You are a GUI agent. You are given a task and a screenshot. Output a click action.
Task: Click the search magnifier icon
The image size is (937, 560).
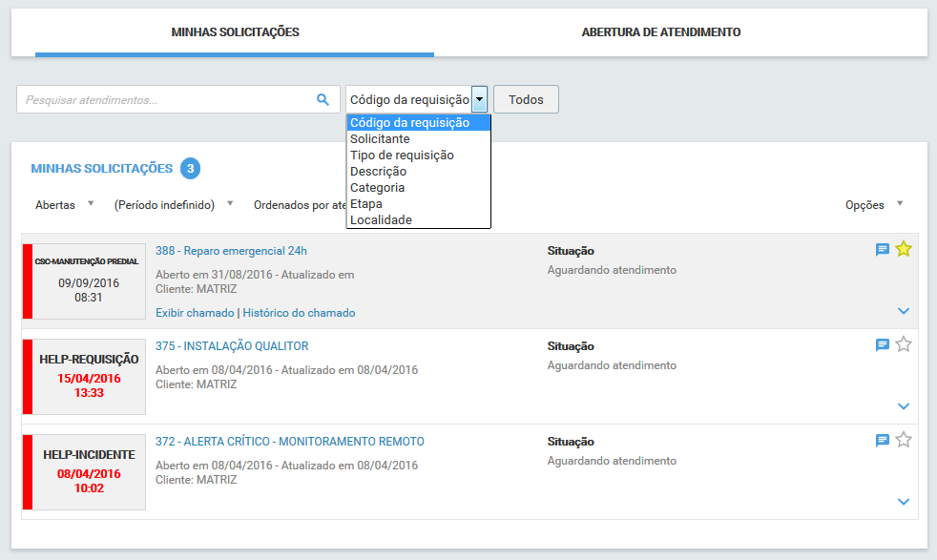point(323,99)
